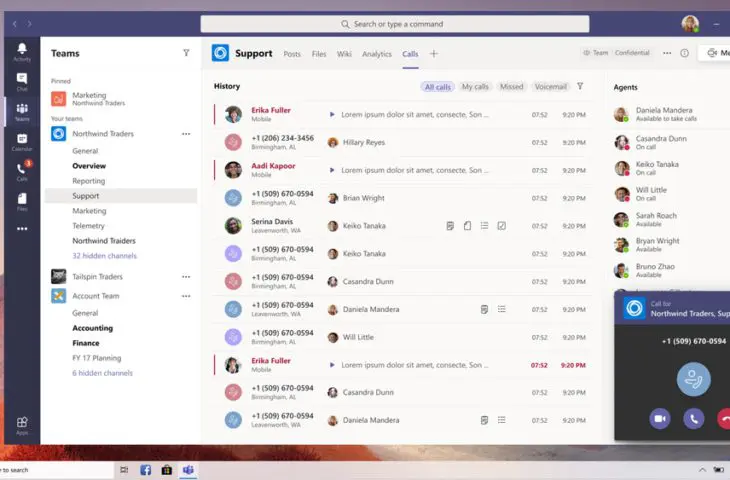Screen dimensions: 730x480
Task: Open Account Team options ellipsis
Action: [x=186, y=296]
